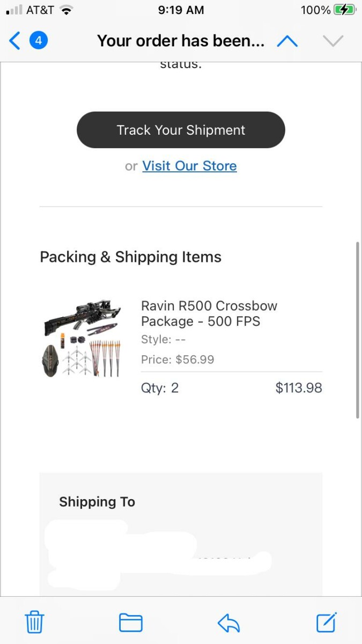362x644 pixels.
Task: Tap the battery indicator in the status bar
Action: click(x=344, y=10)
